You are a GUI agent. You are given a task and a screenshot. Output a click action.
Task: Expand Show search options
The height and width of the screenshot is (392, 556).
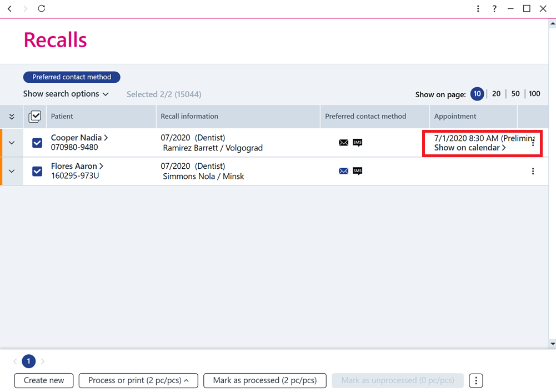pyautogui.click(x=66, y=94)
